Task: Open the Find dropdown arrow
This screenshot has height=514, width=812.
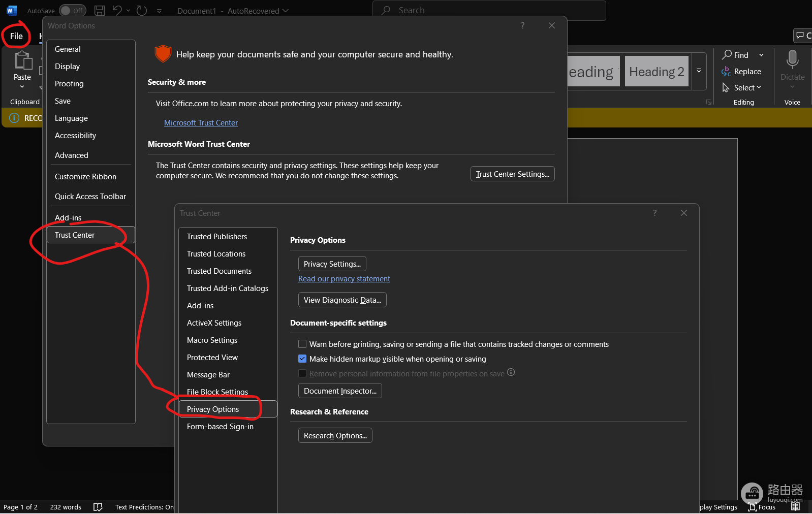Action: tap(761, 55)
